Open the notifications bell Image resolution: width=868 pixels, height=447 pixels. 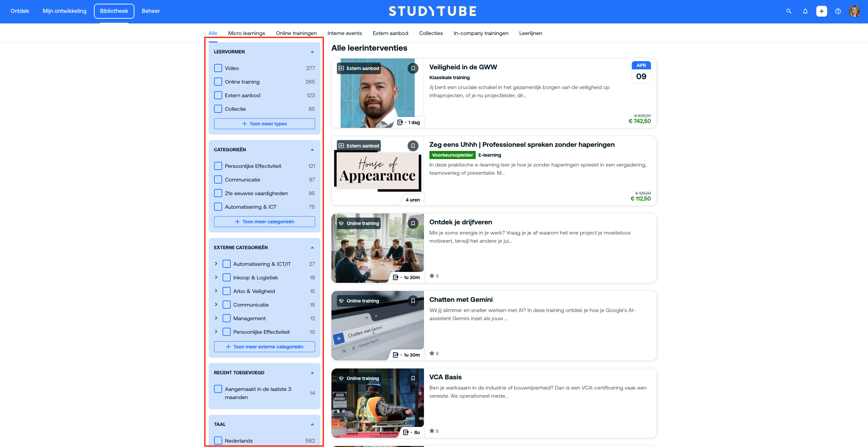click(805, 11)
